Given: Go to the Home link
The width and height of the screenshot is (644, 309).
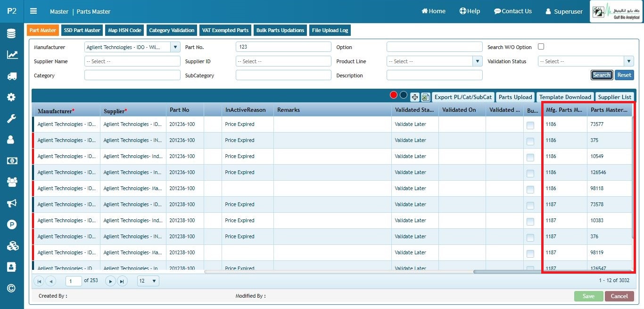Looking at the screenshot, I should point(433,11).
